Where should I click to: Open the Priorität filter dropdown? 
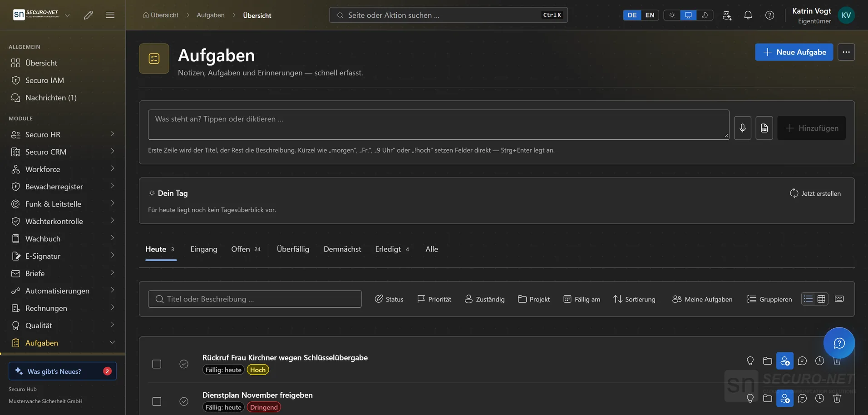pos(434,299)
